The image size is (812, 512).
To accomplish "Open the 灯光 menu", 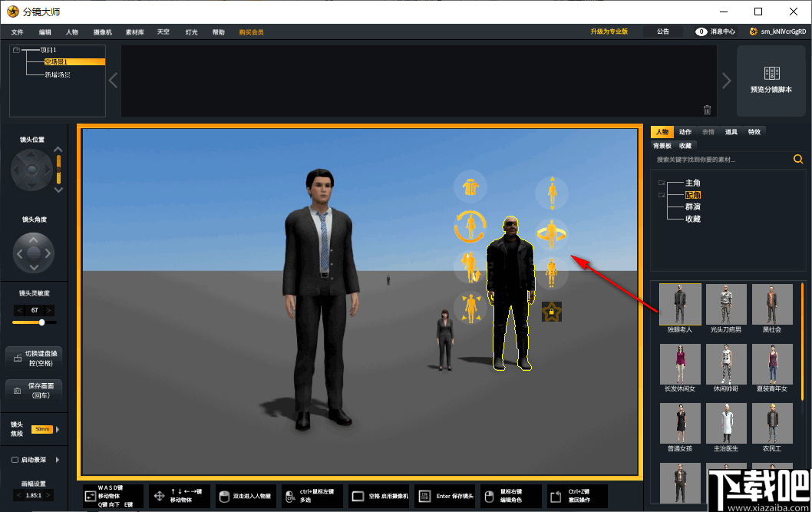I will (x=192, y=32).
